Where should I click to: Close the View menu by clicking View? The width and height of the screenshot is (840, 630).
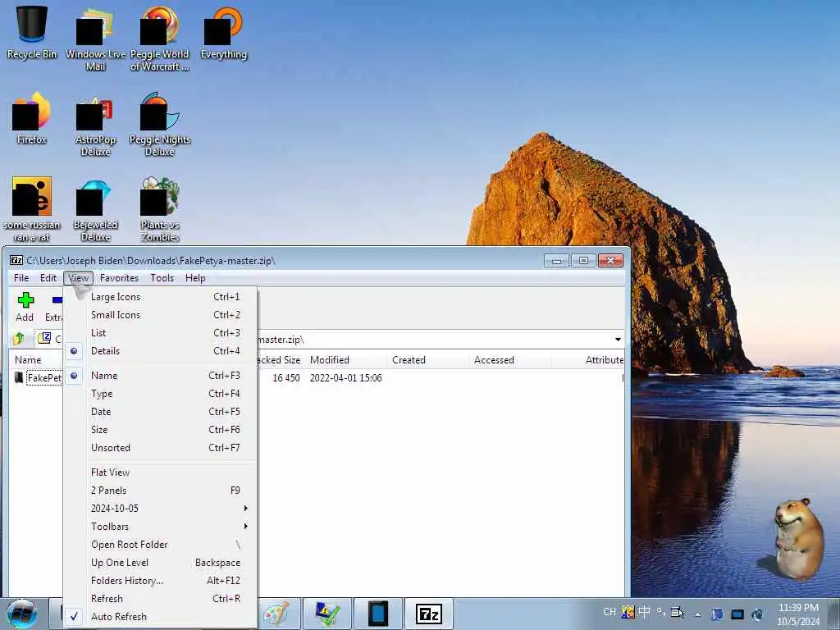coord(78,278)
